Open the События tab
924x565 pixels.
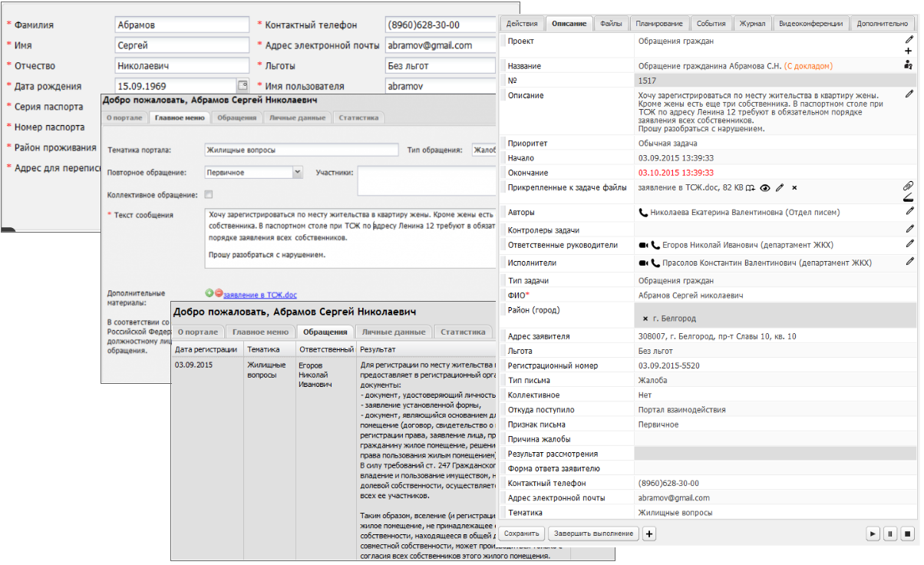tap(711, 24)
